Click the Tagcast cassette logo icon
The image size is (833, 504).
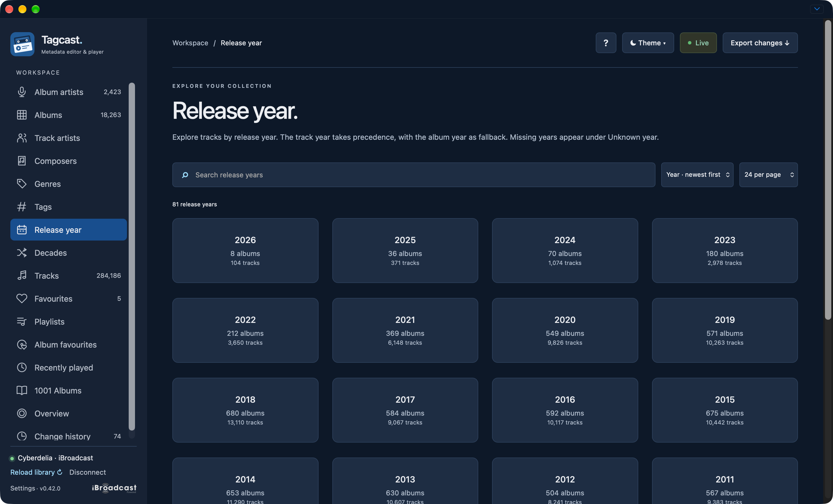click(x=22, y=44)
